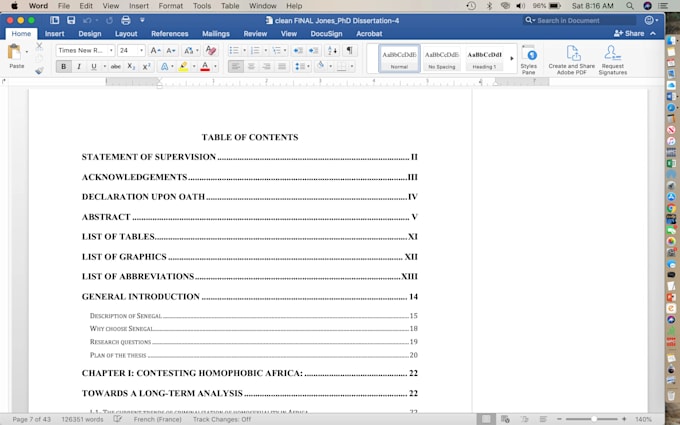Click the yellow text highlight color button

183,66
